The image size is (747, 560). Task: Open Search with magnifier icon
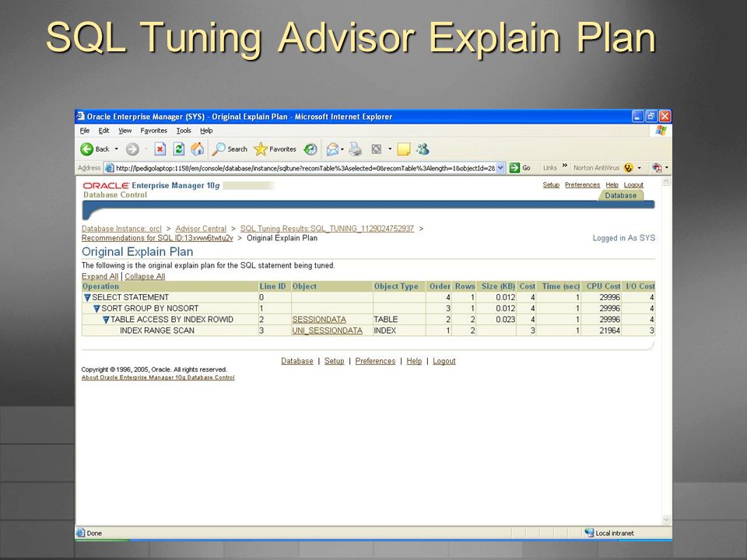pyautogui.click(x=219, y=149)
